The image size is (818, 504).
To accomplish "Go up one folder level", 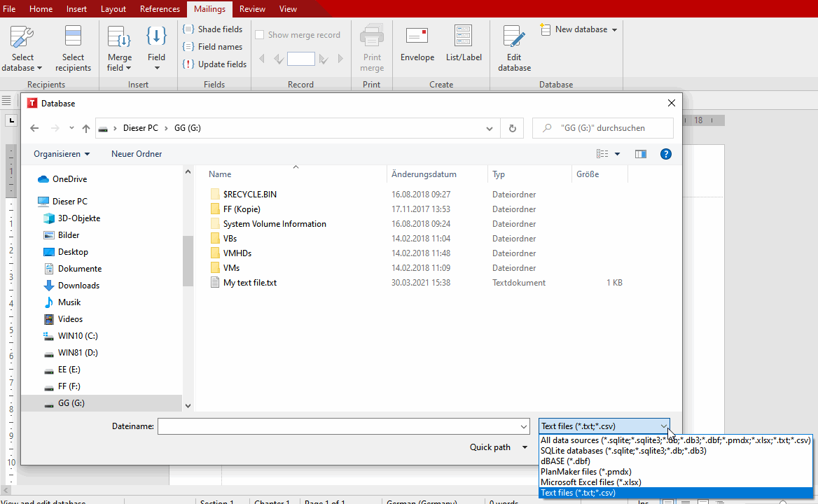I will coord(86,128).
